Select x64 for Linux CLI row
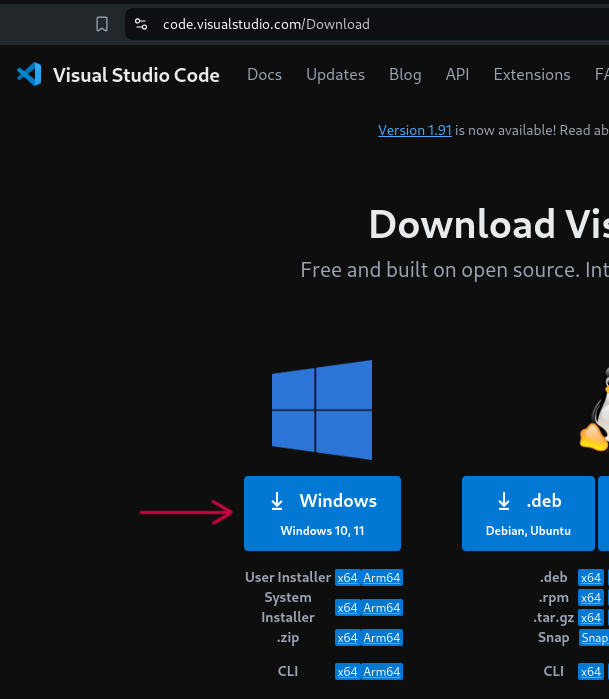The width and height of the screenshot is (609, 699). click(591, 672)
